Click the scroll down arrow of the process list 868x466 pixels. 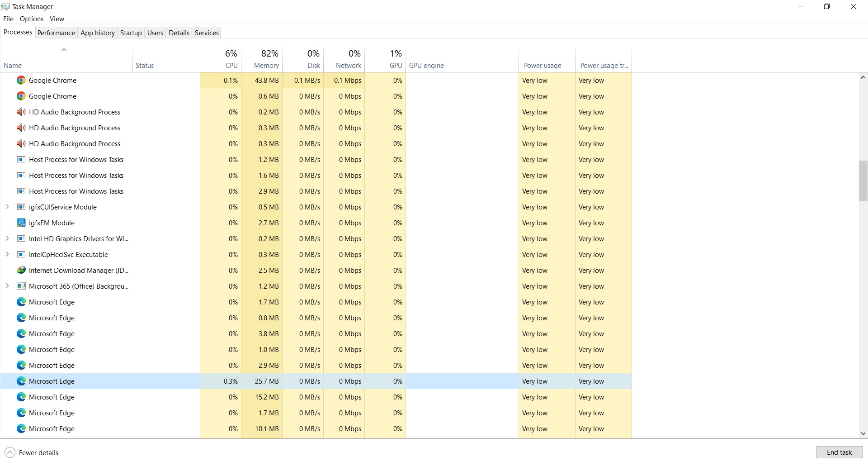pos(863,433)
